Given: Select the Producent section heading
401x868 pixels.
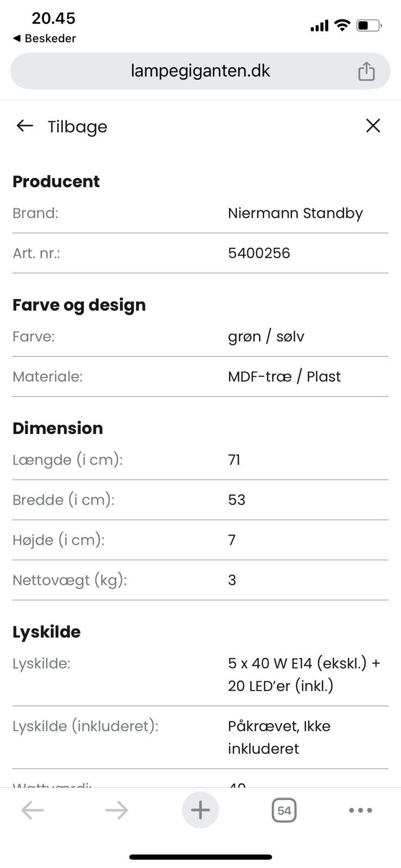Looking at the screenshot, I should 56,182.
